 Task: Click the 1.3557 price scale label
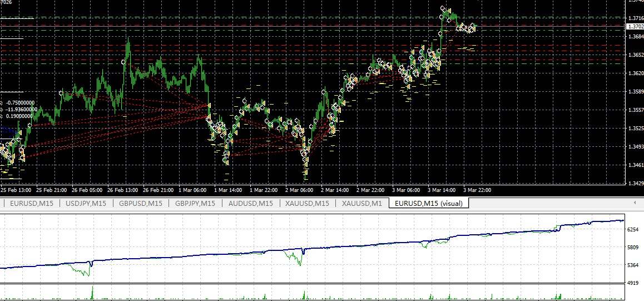coord(636,110)
